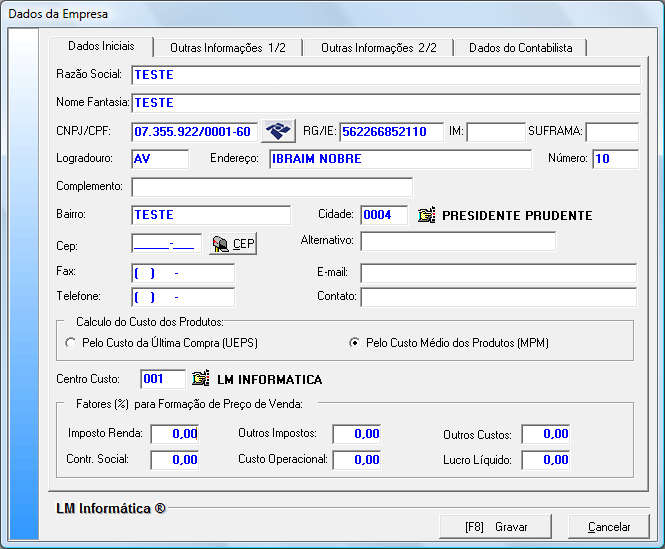The width and height of the screenshot is (665, 549).
Task: Click the CEP postal code search button
Action: tap(233, 244)
